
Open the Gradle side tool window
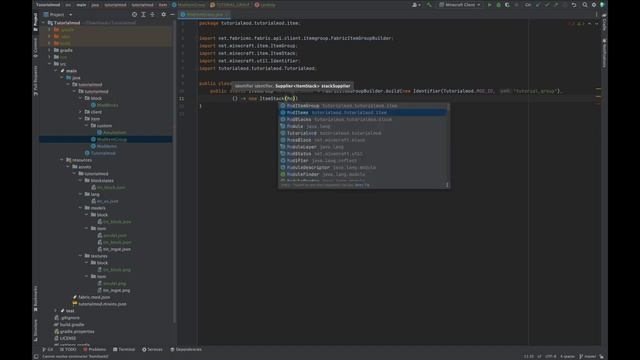click(604, 21)
